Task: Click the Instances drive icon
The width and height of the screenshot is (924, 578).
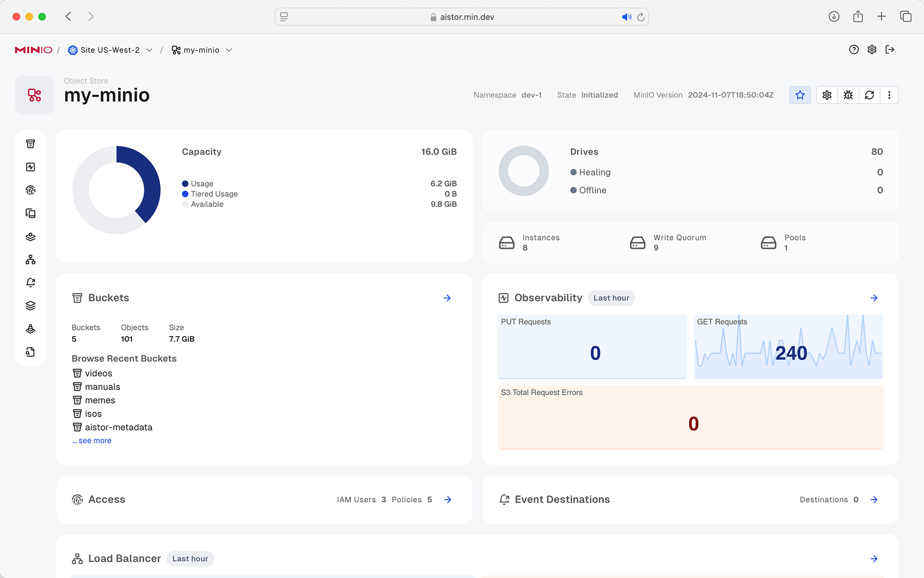Action: point(507,243)
